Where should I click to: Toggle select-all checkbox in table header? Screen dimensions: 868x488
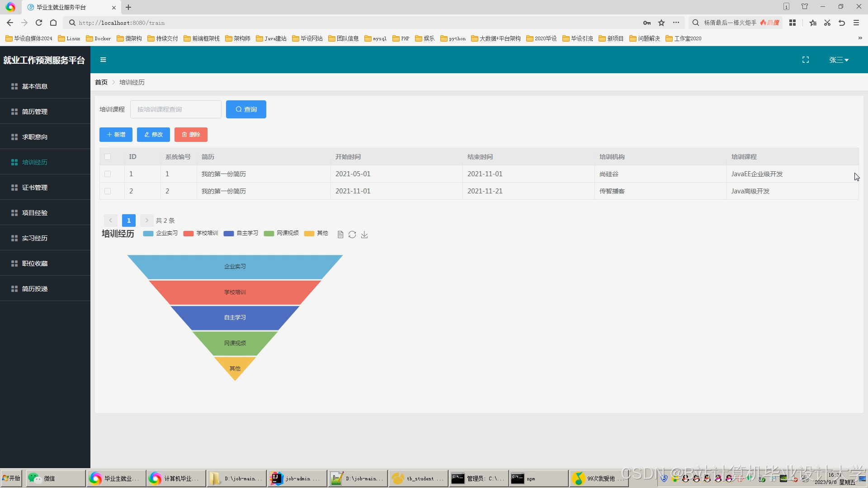[108, 157]
